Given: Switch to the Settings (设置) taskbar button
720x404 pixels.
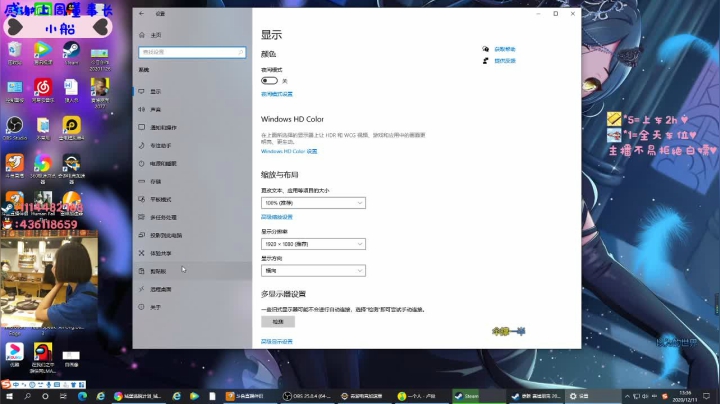Looking at the screenshot, I should [591, 396].
